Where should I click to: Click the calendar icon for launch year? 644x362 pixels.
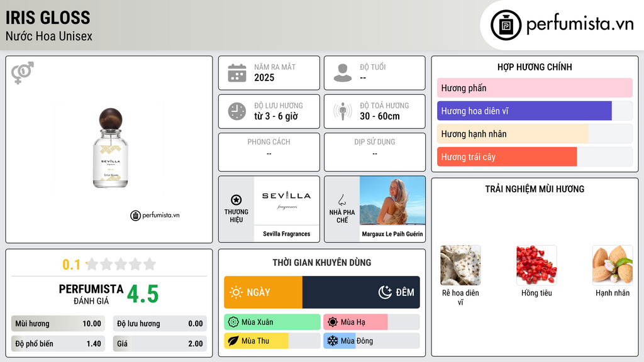pos(237,73)
